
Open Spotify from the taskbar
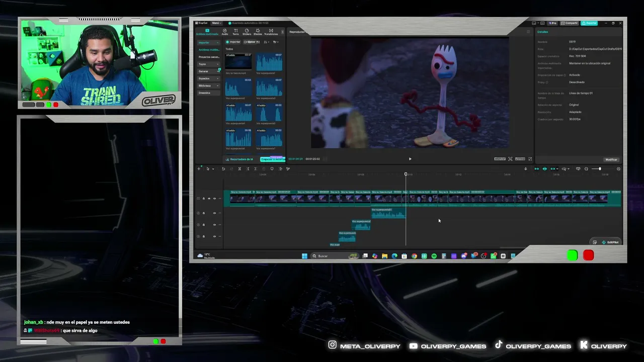[x=434, y=256]
